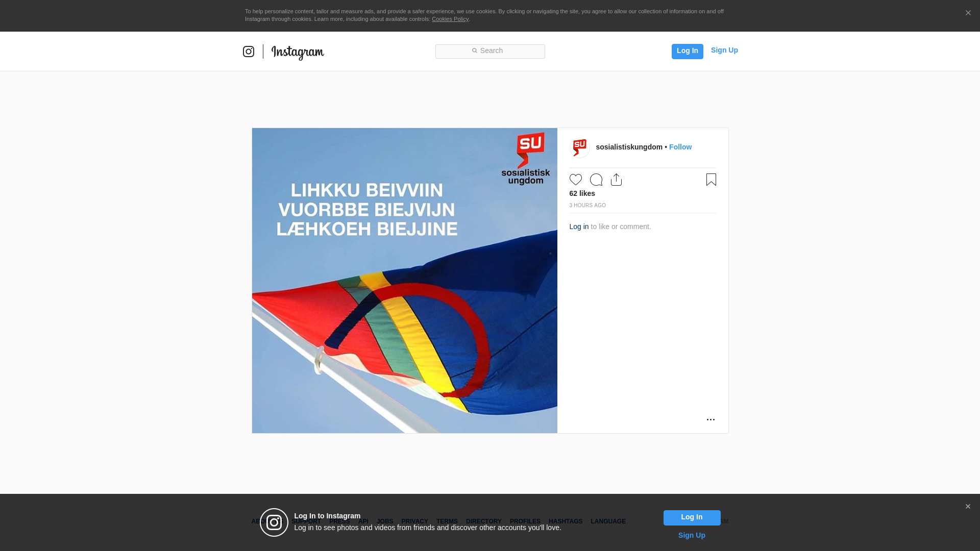Screen dimensions: 980x551
Task: Click the top Log In button
Action: click(x=687, y=51)
